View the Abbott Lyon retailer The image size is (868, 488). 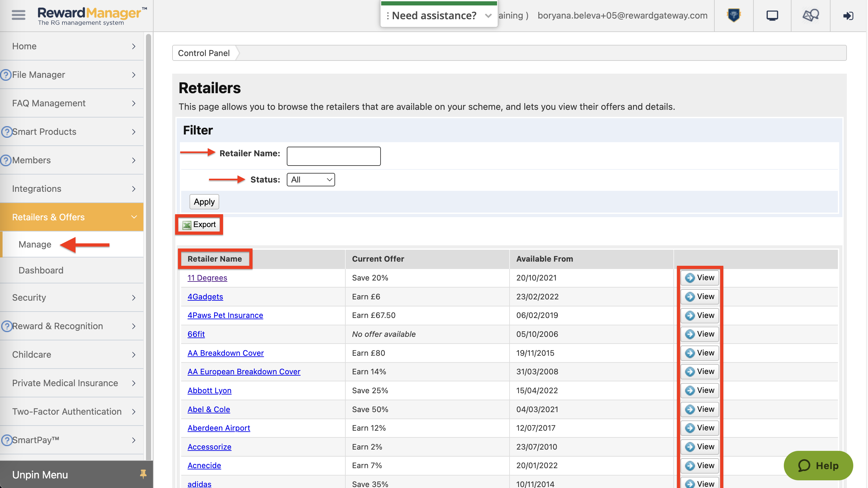(700, 390)
